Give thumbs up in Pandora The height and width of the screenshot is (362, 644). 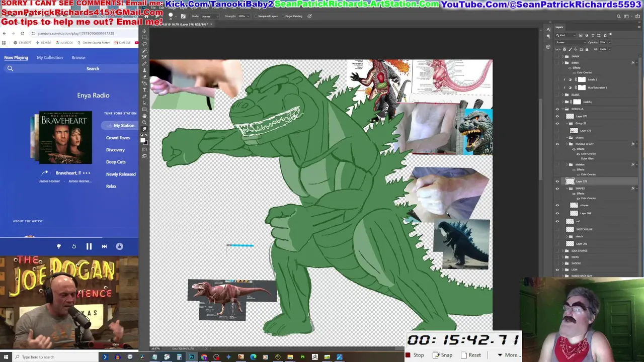pos(119,246)
